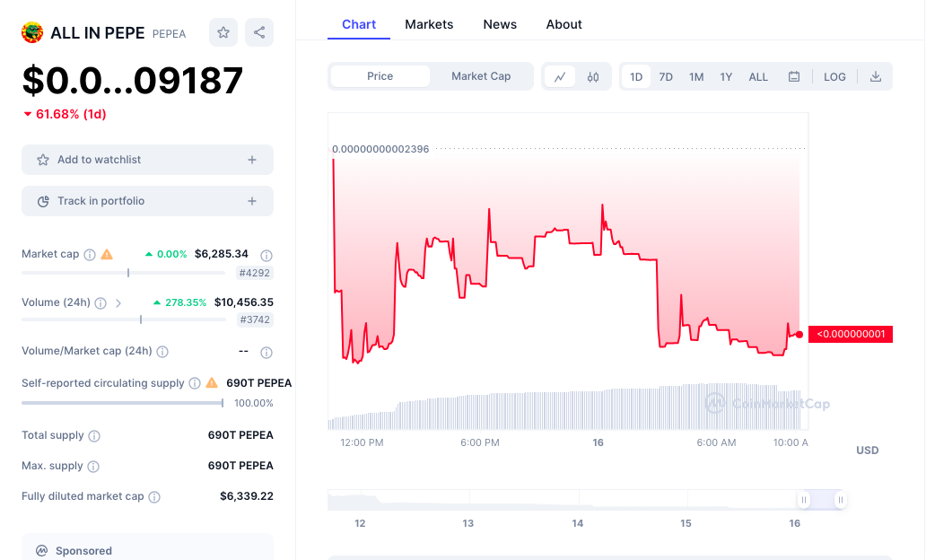The width and height of the screenshot is (926, 560).
Task: Open the calendar date range picker
Action: click(x=794, y=77)
